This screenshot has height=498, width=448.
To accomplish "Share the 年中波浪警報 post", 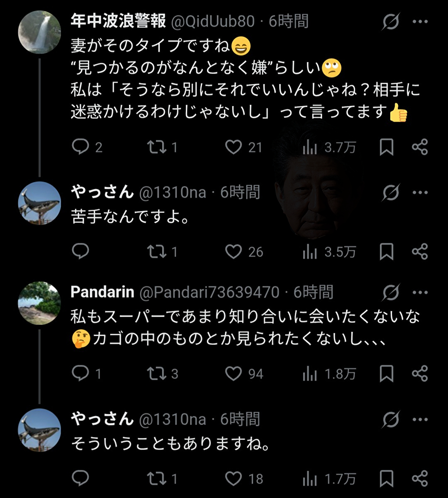I will [x=420, y=147].
